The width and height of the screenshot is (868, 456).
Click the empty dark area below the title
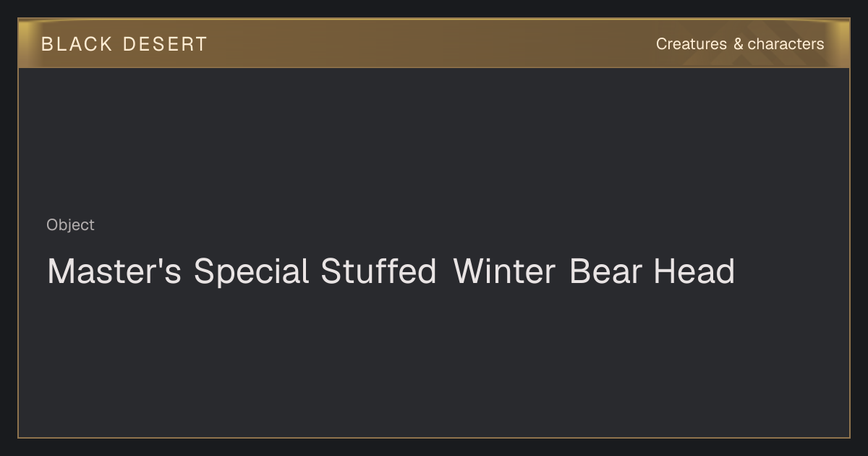click(x=434, y=362)
